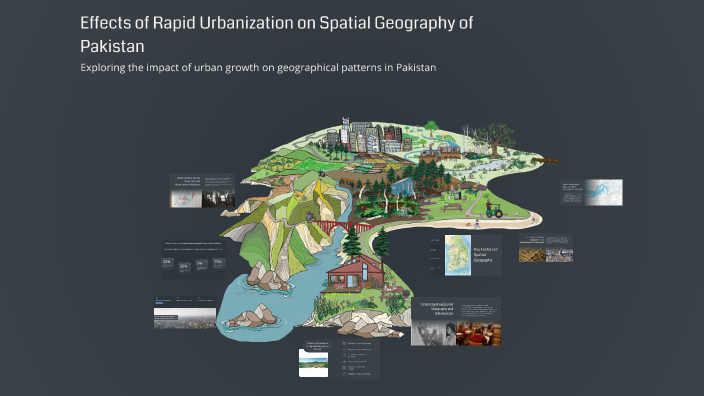Click the green tractor in the illustration

493,210
